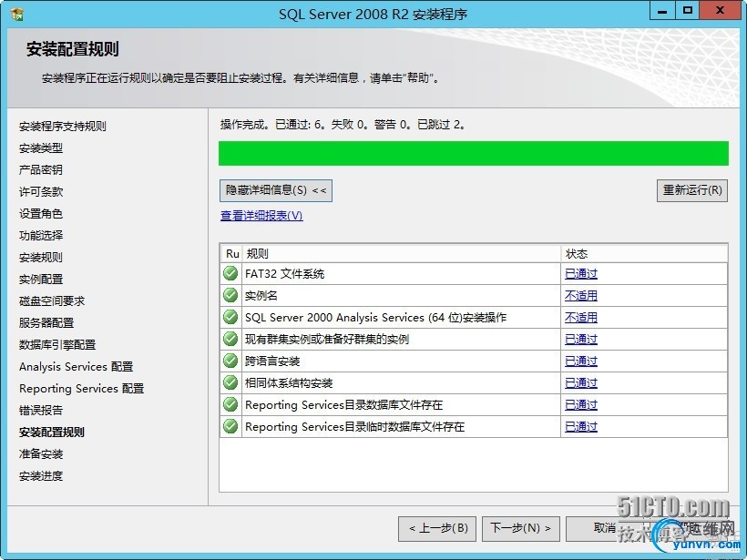Click check icon for Reporting Services目录数据库文件存在
This screenshot has height=560, width=747.
230,405
